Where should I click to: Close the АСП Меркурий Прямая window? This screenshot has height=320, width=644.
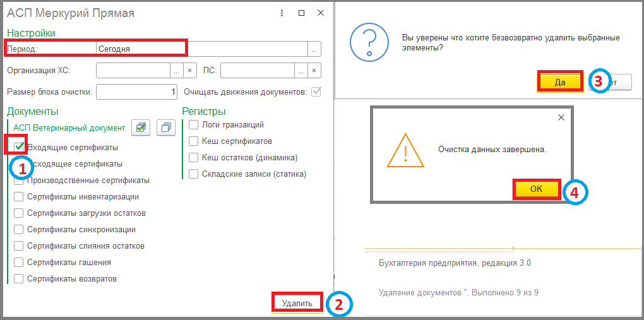pos(321,13)
